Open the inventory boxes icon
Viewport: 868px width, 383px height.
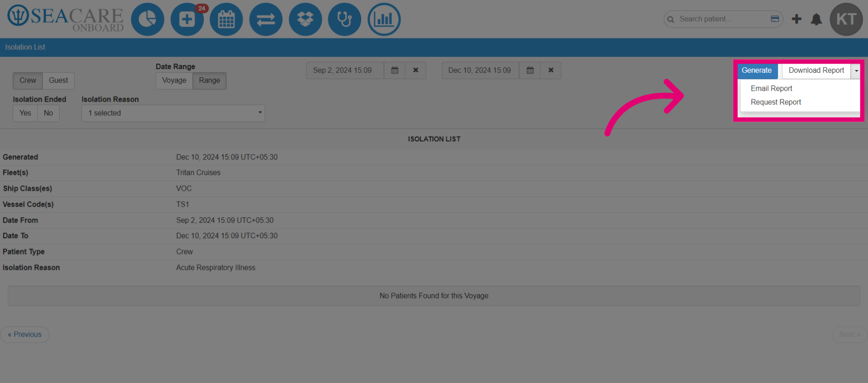[305, 19]
